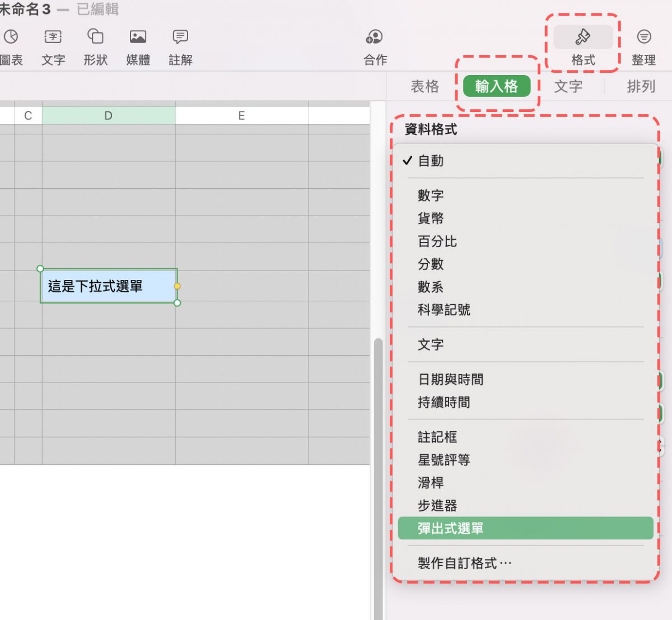Image resolution: width=672 pixels, height=620 pixels.
Task: Open the Media (媒體) toolbar icon
Action: tap(138, 37)
